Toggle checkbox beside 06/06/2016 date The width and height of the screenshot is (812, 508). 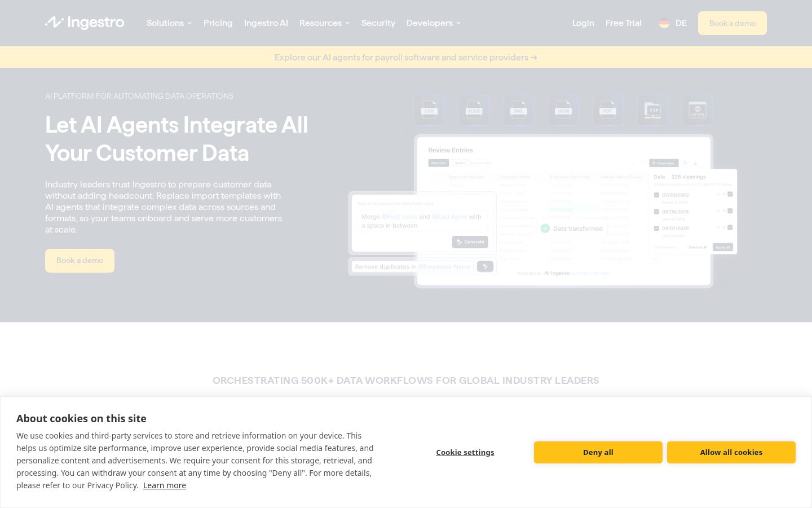(x=656, y=212)
